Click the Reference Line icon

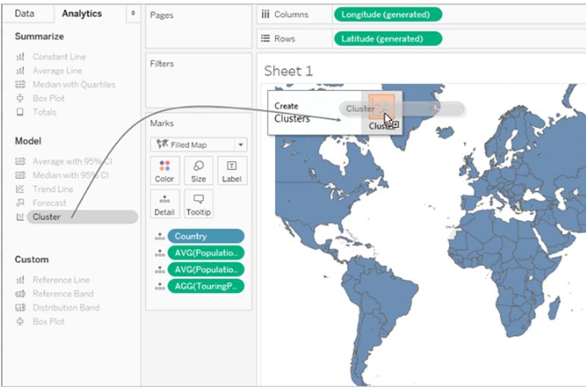point(20,280)
